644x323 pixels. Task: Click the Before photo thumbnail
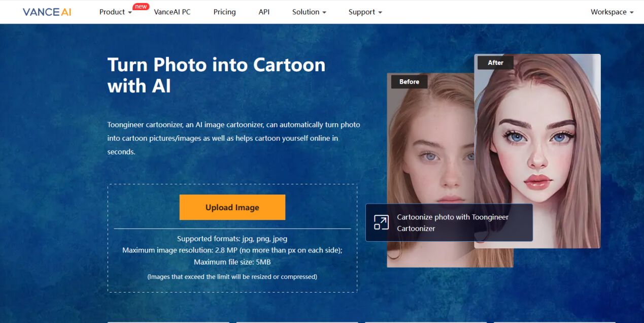[430, 170]
